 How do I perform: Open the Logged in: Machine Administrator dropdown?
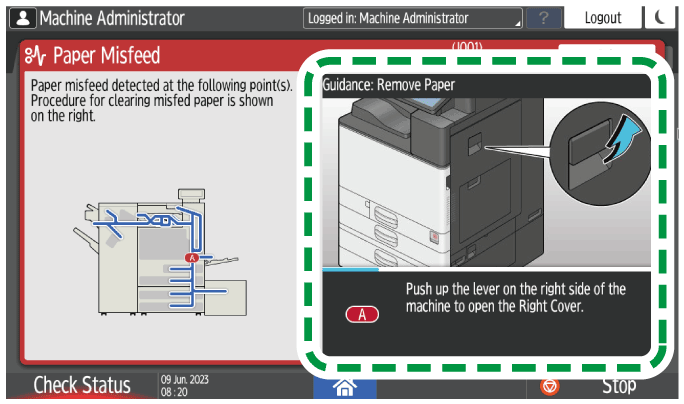pos(412,18)
